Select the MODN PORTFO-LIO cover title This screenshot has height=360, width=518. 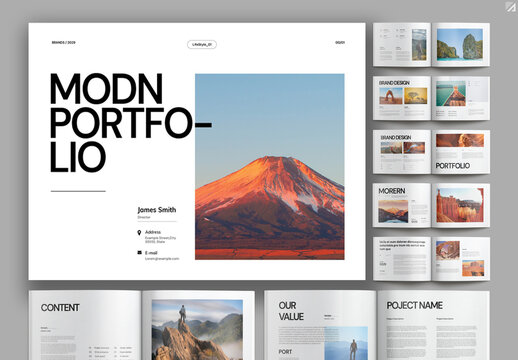(130, 122)
